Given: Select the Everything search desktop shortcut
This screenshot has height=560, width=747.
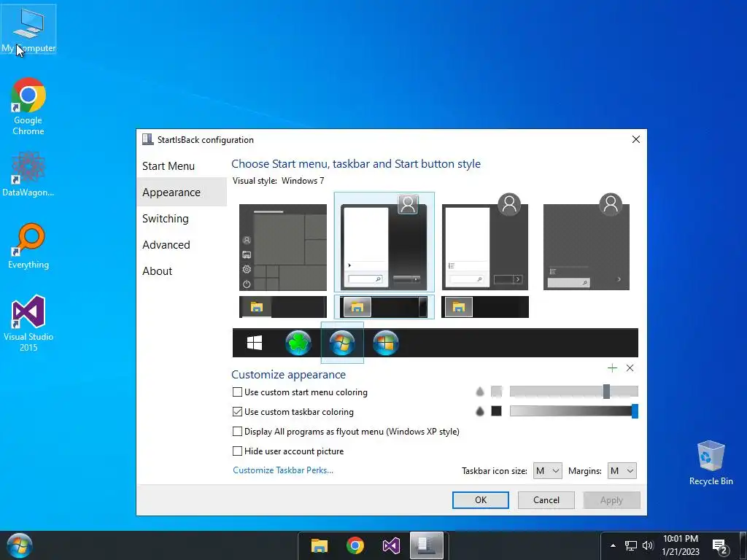Looking at the screenshot, I should 28,246.
